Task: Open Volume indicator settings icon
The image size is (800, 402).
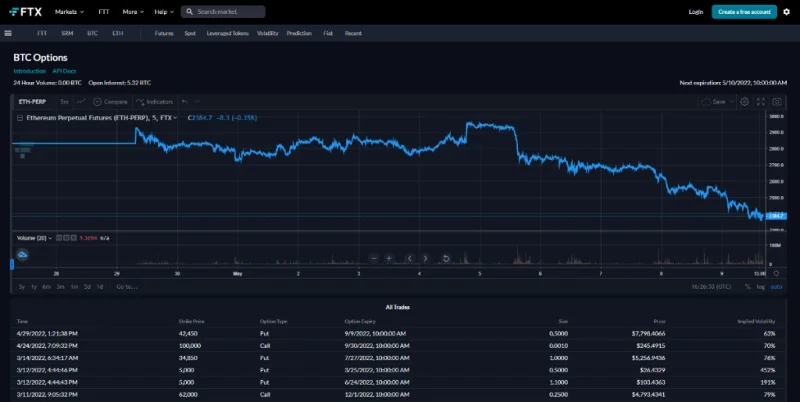Action: coord(66,238)
